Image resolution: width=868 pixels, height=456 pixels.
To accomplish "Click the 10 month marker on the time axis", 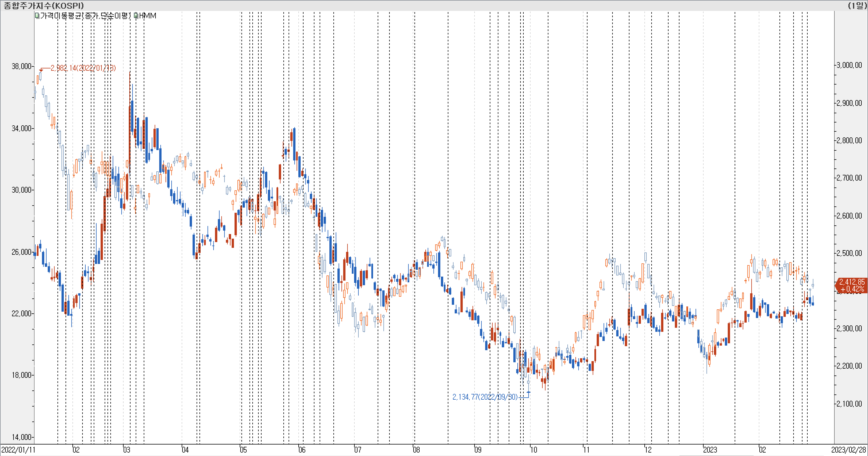I will click(x=534, y=450).
